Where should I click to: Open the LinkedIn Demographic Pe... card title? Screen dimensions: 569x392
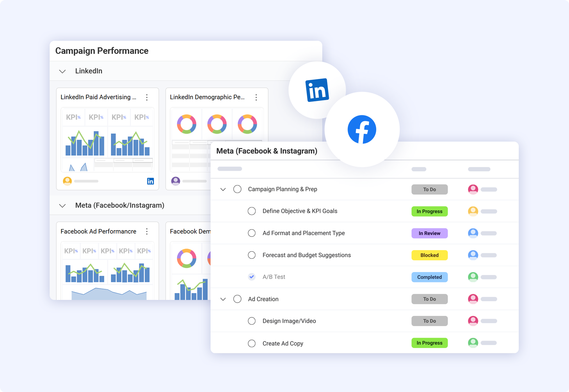click(x=207, y=97)
